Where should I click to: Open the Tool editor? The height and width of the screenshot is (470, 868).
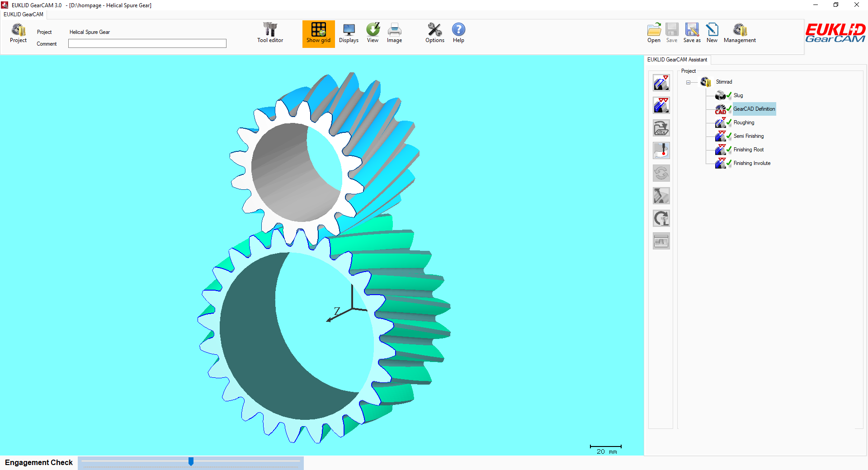coord(270,33)
